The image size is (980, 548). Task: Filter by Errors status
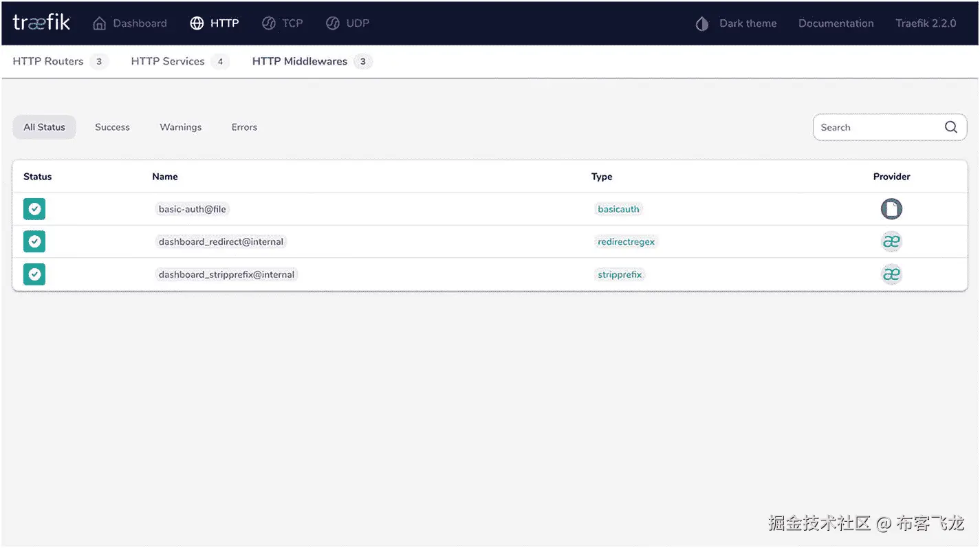(x=244, y=127)
